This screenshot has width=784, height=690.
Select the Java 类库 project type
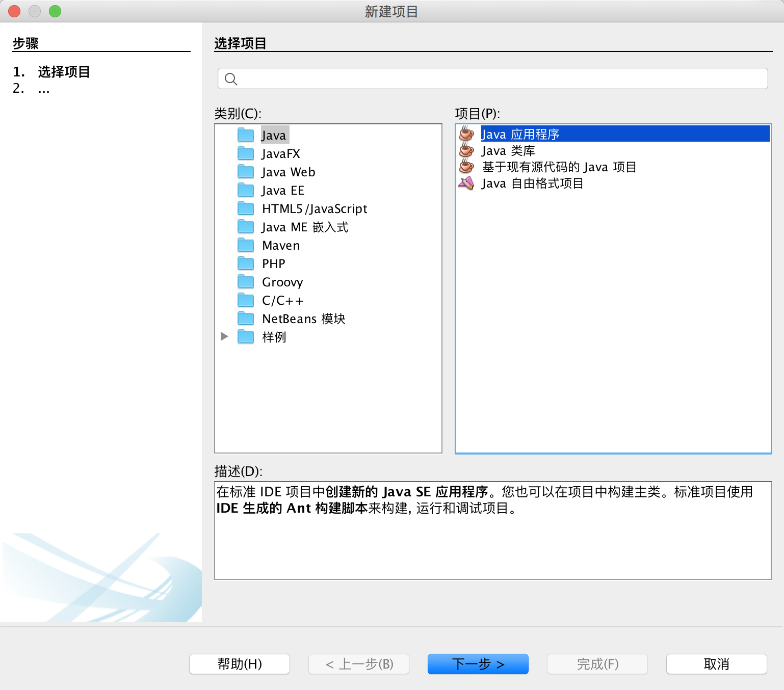coord(508,150)
